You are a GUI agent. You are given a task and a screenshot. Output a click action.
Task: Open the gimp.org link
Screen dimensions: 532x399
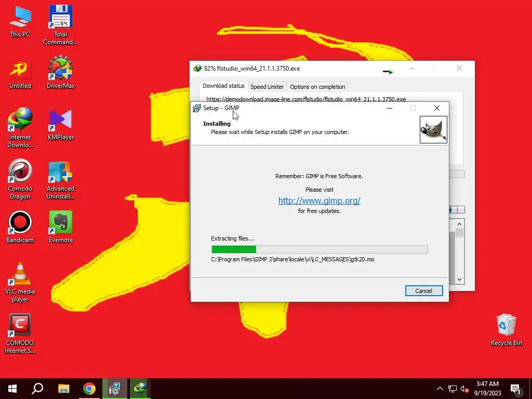click(320, 201)
